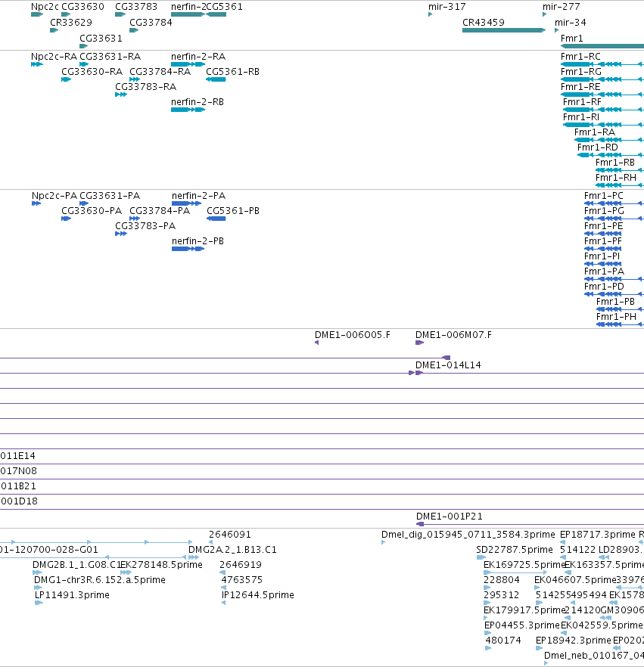Select the 001D18 BAC row label
644x667 pixels.
tap(19, 501)
